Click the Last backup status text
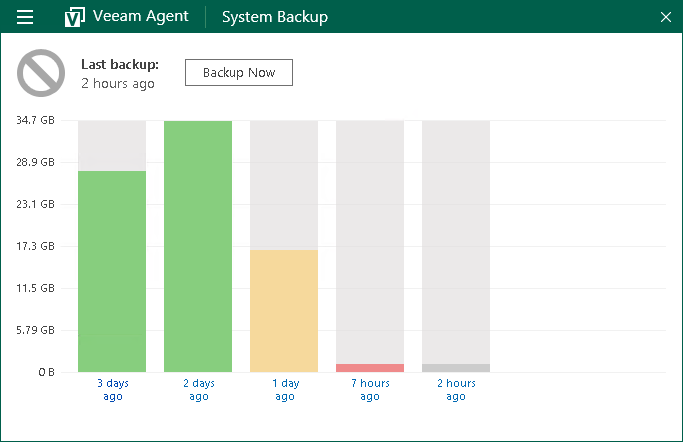 coord(119,74)
